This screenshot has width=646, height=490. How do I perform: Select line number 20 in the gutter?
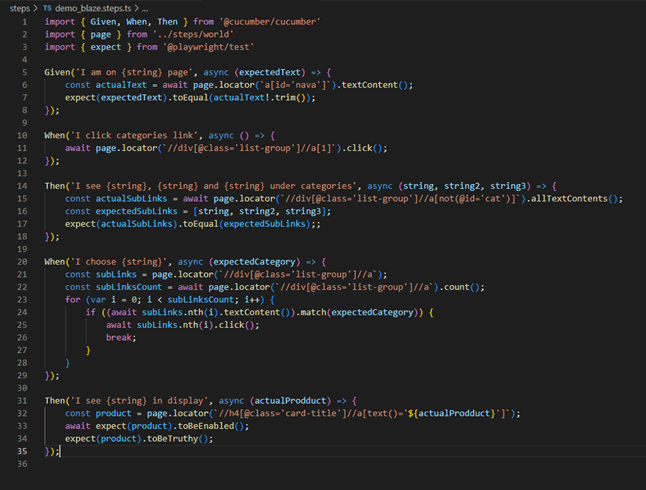(22, 262)
